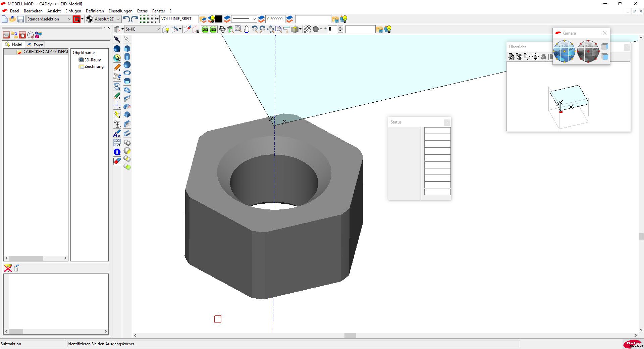This screenshot has height=349, width=644.
Task: Toggle the crosshatch transparency icon
Action: coord(307,30)
